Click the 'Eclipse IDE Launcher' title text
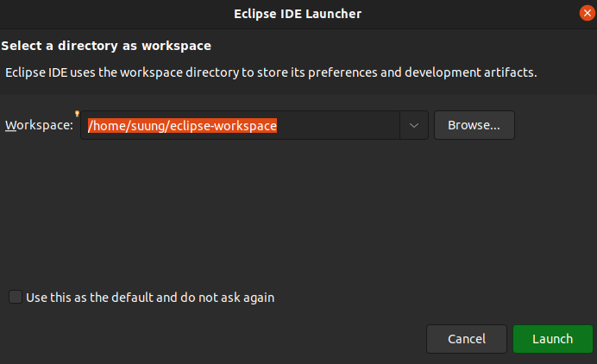 pyautogui.click(x=298, y=14)
